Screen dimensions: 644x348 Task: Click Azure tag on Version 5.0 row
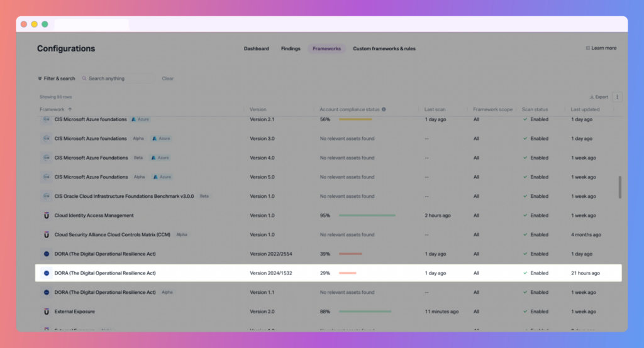[x=162, y=177]
